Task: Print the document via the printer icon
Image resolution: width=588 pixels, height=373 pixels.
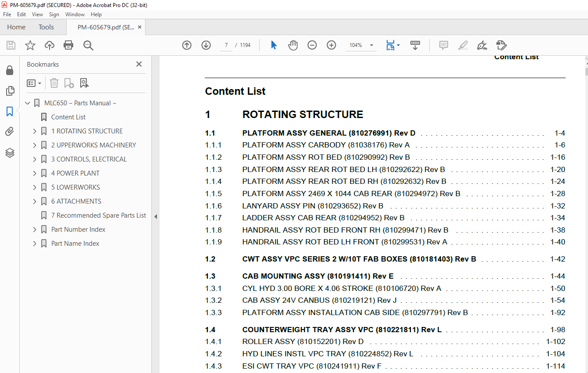Action: [68, 45]
